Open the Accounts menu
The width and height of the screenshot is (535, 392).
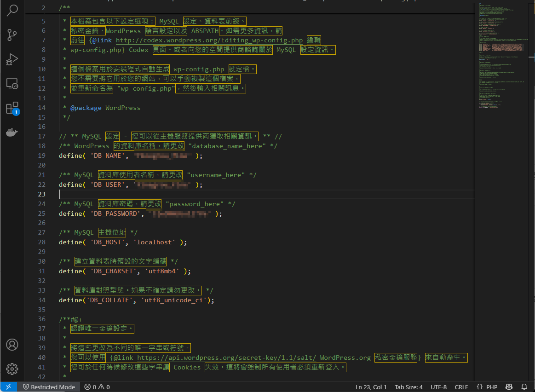coord(12,345)
